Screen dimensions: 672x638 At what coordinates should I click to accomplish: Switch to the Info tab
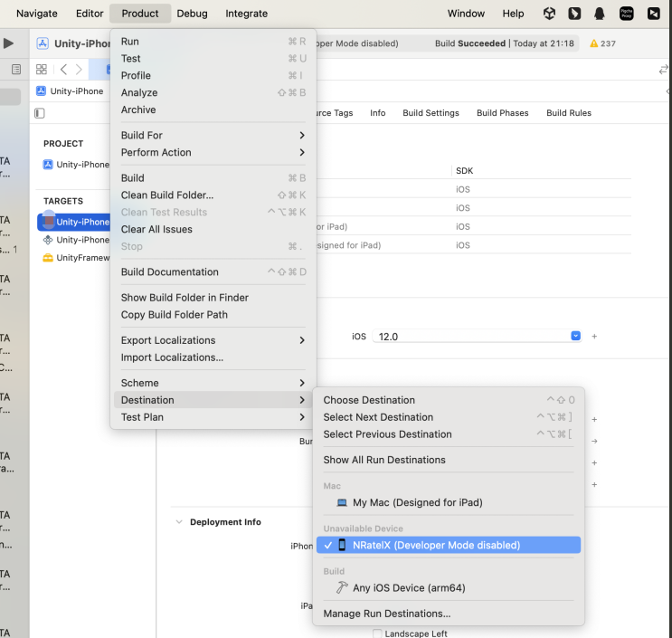tap(377, 113)
